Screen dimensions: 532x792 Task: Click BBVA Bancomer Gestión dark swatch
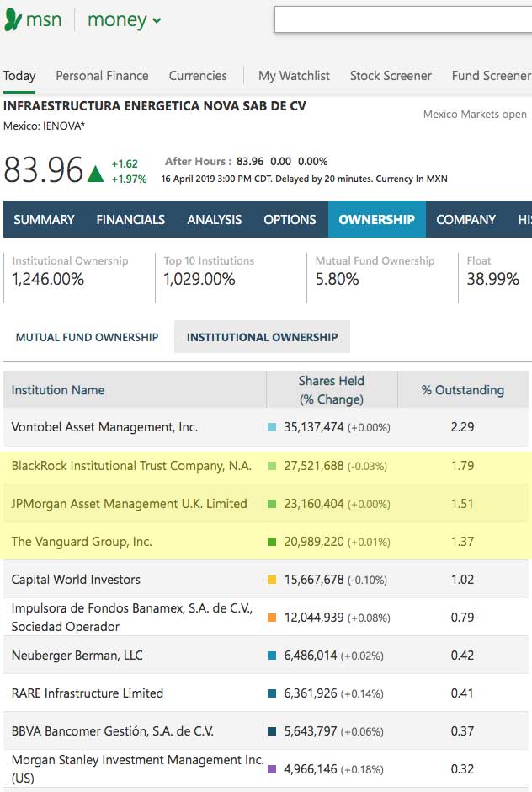point(272,730)
